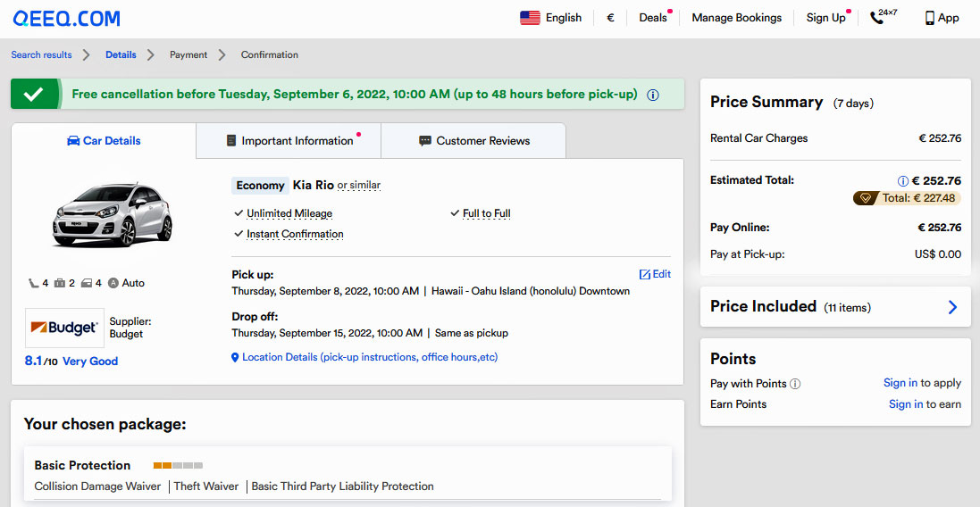Image resolution: width=980 pixels, height=507 pixels.
Task: Click the Auto transmission icon
Action: click(x=113, y=284)
